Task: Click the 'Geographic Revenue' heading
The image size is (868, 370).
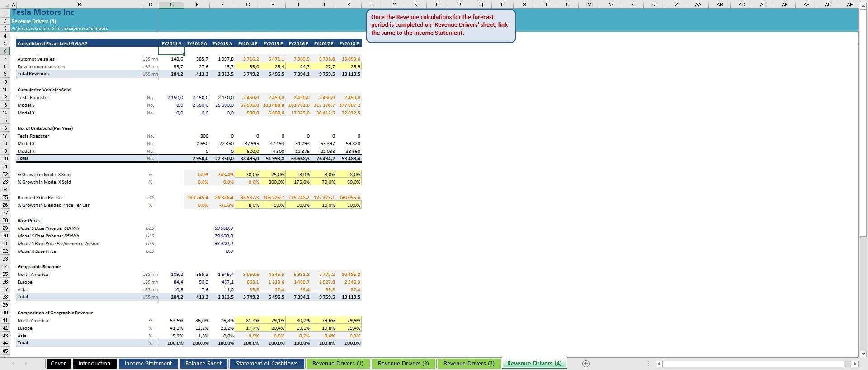Action: coord(39,266)
